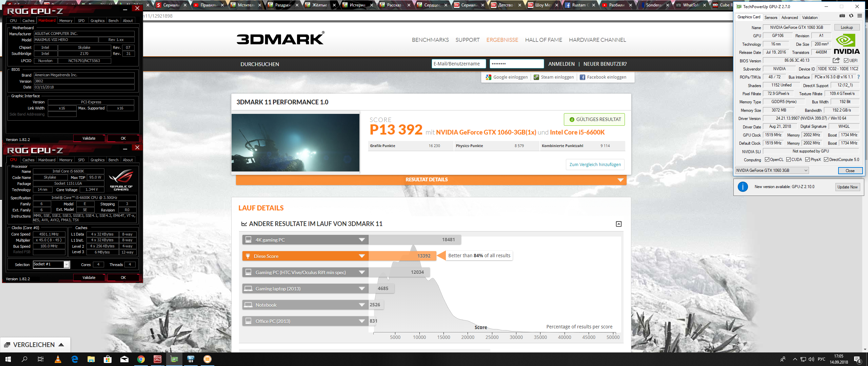Toggle the CUDA checkbox
This screenshot has width=868, height=366.
tap(789, 160)
